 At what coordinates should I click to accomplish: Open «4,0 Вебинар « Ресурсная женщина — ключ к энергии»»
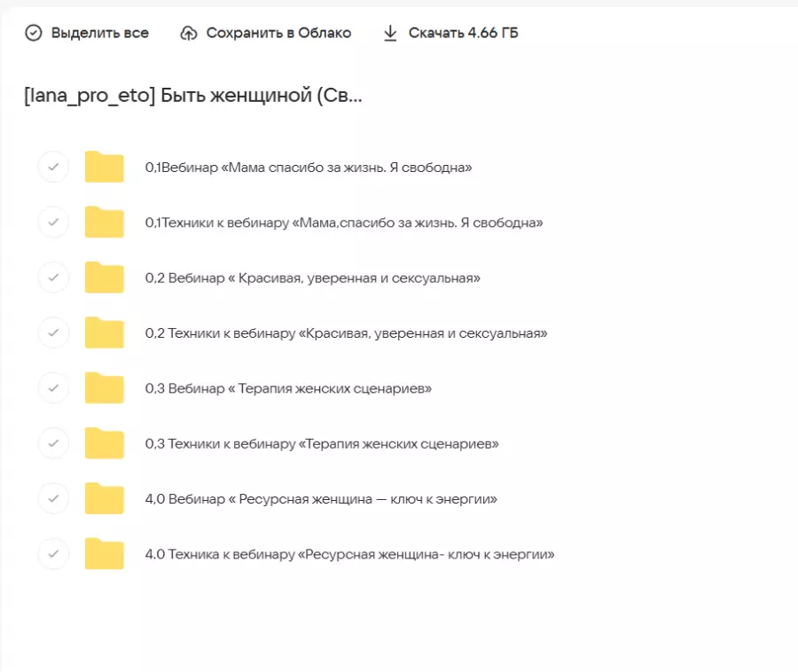pos(321,499)
